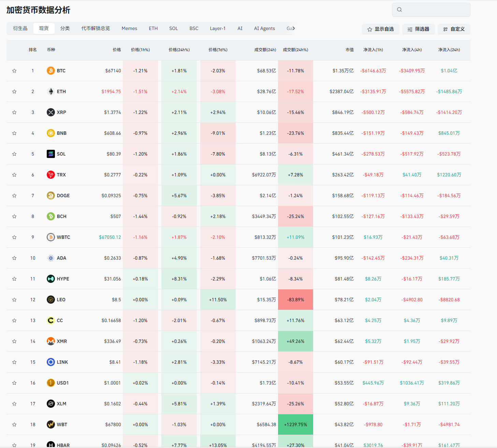
Task: Click the XMR Monero coin icon
Action: (50, 341)
